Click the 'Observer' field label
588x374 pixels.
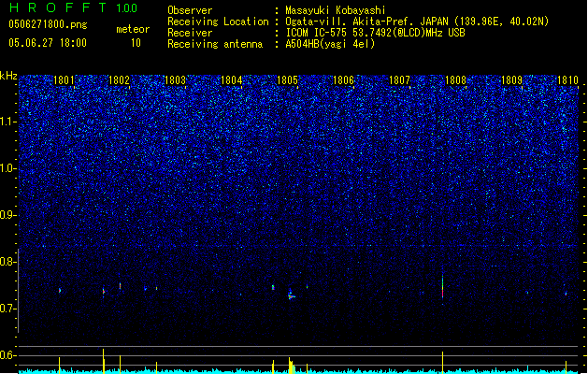tap(190, 10)
